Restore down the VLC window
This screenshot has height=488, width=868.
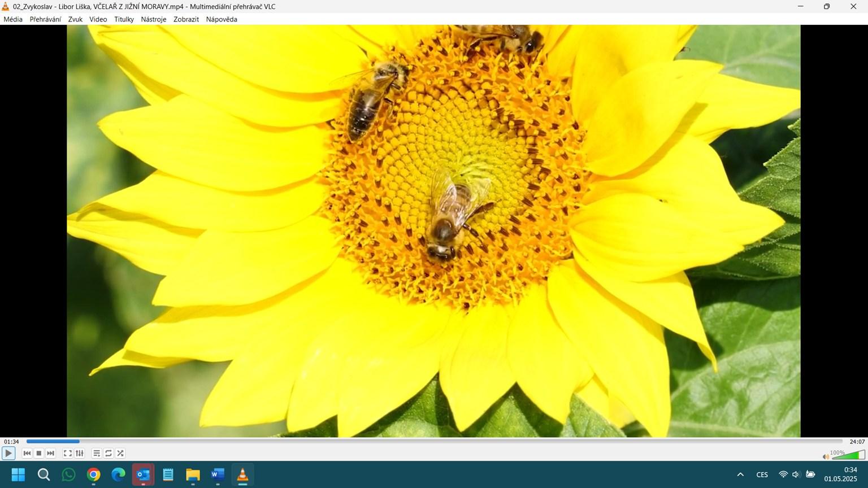[x=827, y=6]
